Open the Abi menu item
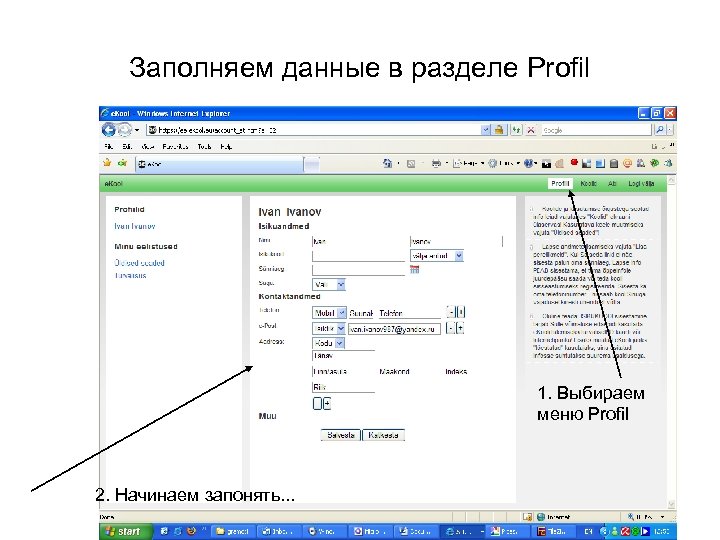The height and width of the screenshot is (540, 720). [x=612, y=184]
